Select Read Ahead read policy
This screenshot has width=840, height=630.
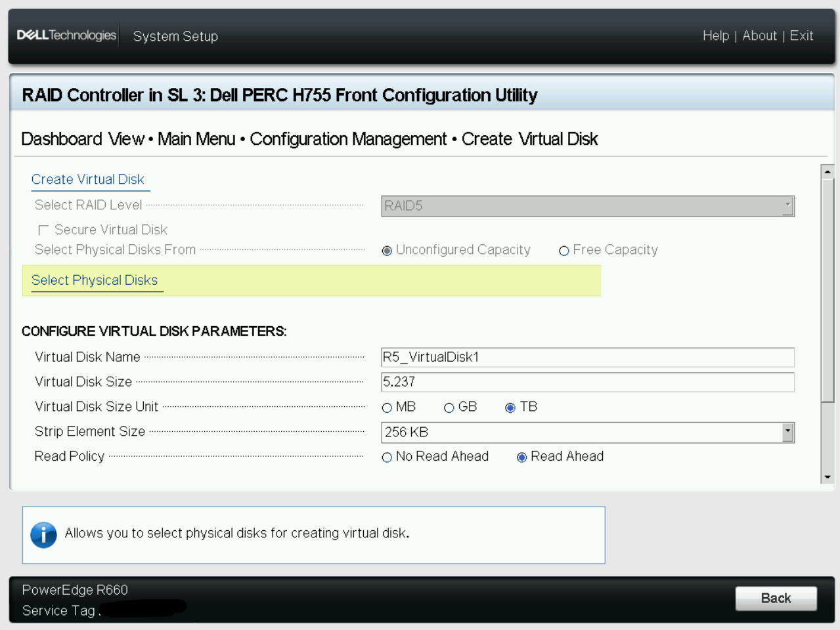point(521,457)
